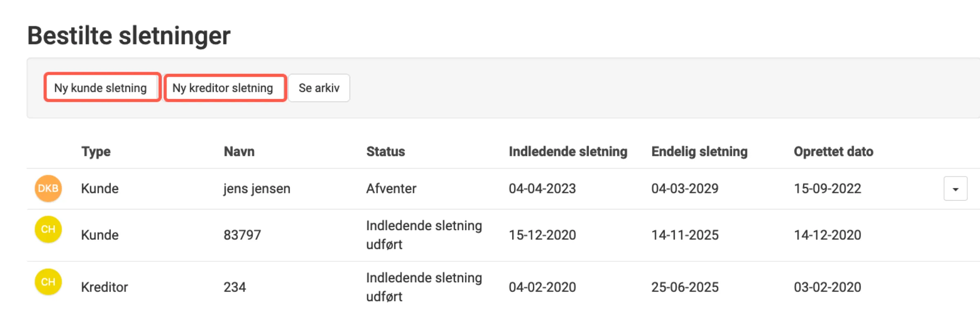Click the orange DKB avatar icon
980x312 pixels.
pos(48,188)
